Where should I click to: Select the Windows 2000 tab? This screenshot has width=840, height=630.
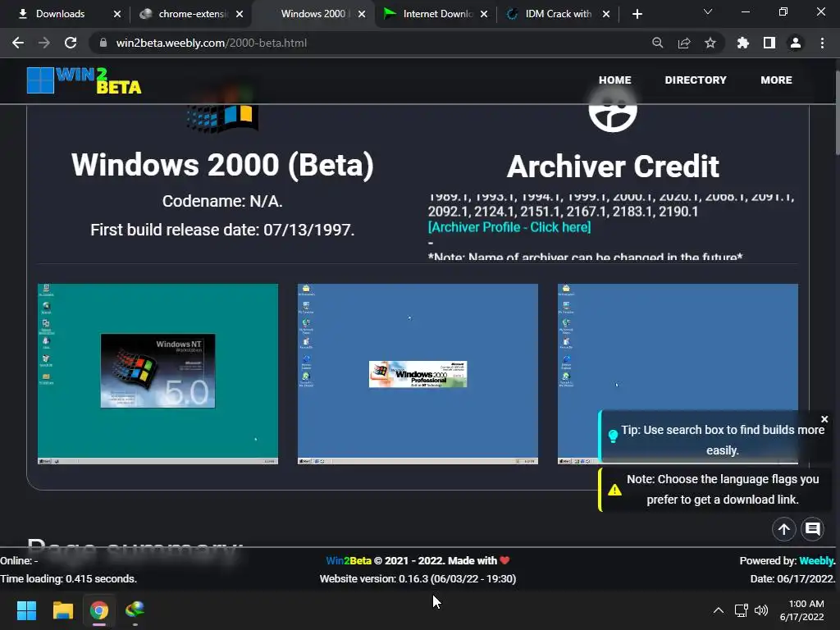313,14
